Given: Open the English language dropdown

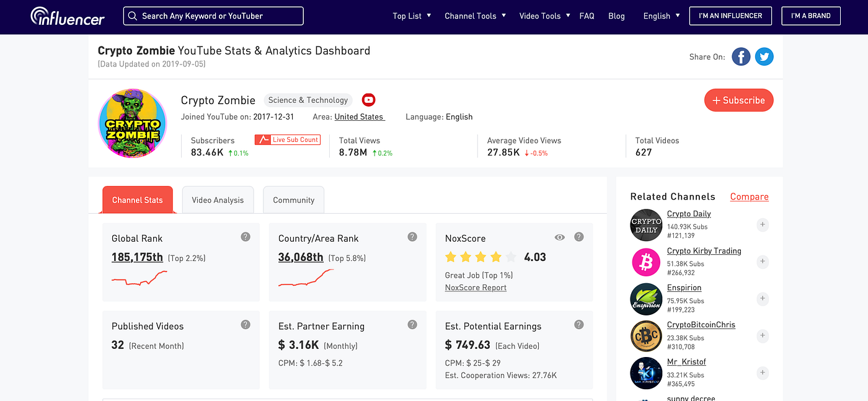Looking at the screenshot, I should click(662, 16).
